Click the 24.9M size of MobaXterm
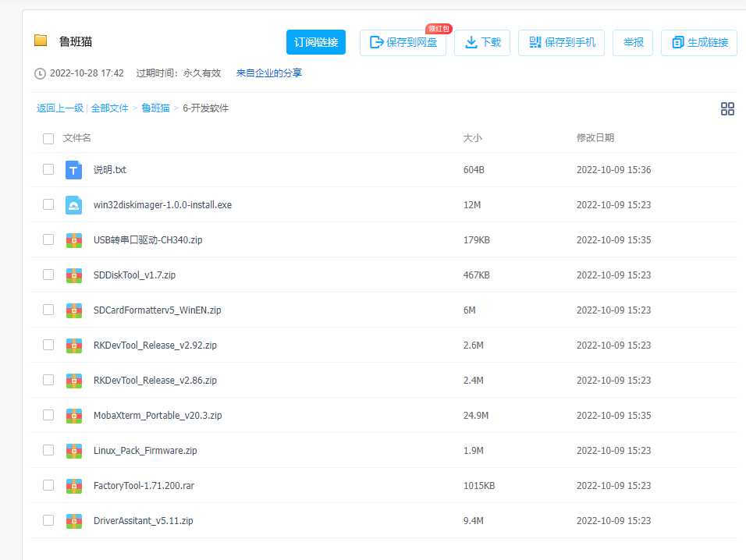Image resolution: width=746 pixels, height=560 pixels. [476, 416]
